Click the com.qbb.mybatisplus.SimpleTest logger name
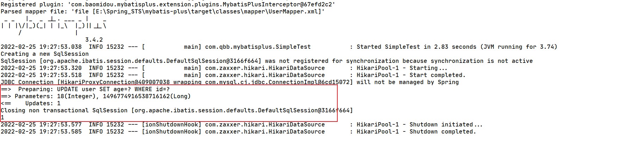 coord(258,47)
